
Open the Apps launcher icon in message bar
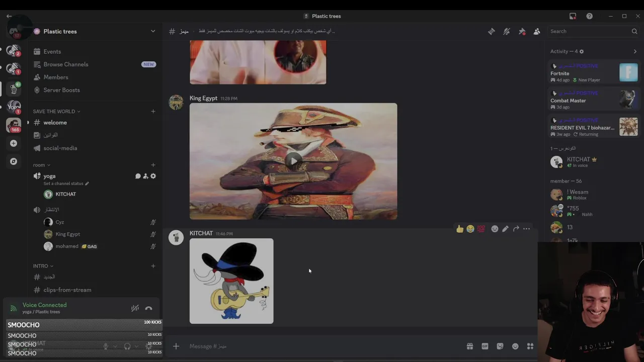pyautogui.click(x=530, y=346)
